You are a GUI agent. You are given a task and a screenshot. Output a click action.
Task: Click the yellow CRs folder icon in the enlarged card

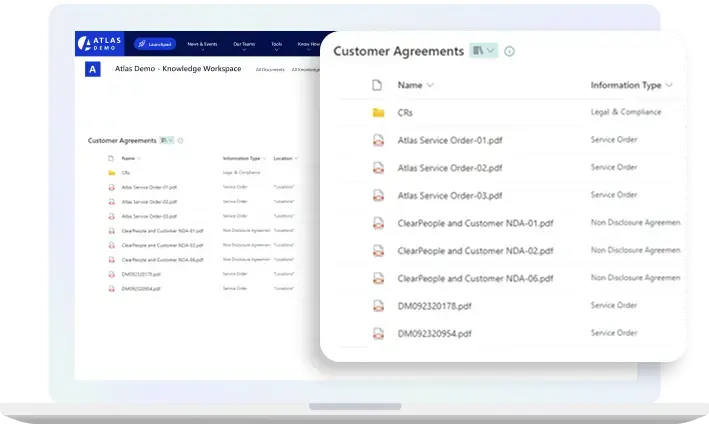[378, 113]
